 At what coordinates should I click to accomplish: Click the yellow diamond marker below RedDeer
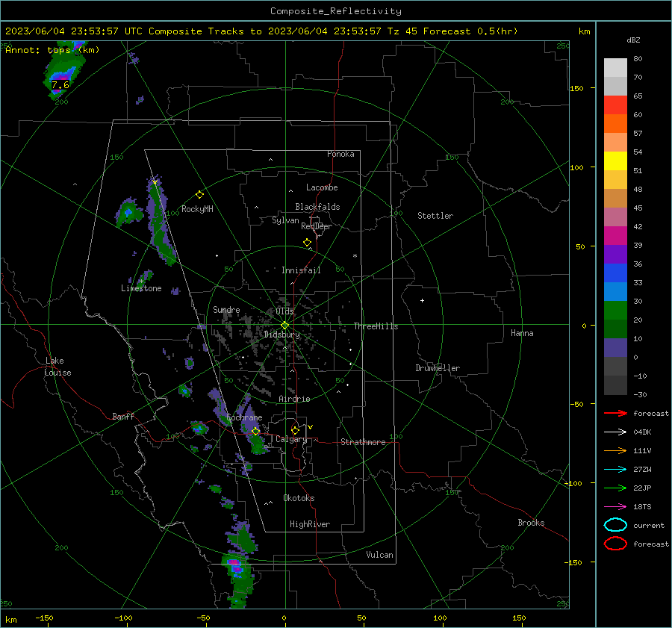pos(307,243)
